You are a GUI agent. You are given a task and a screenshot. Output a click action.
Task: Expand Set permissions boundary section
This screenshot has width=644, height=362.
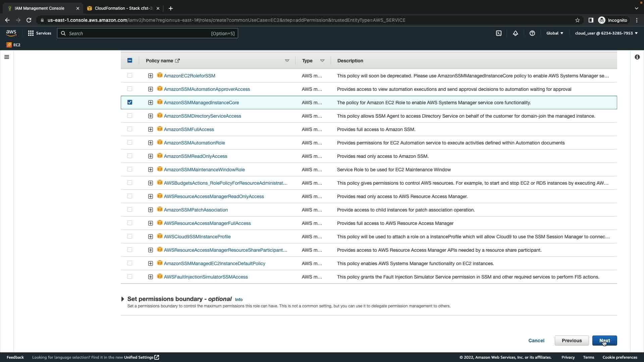(x=123, y=299)
